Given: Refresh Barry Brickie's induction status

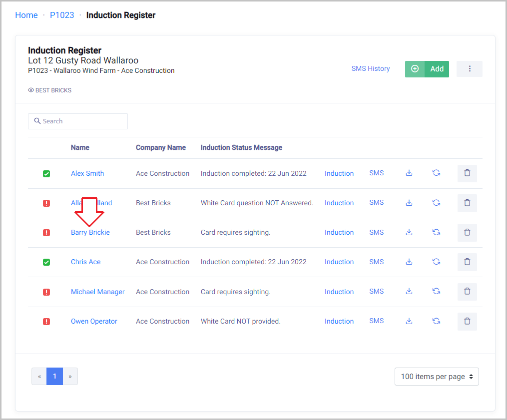Looking at the screenshot, I should point(436,232).
